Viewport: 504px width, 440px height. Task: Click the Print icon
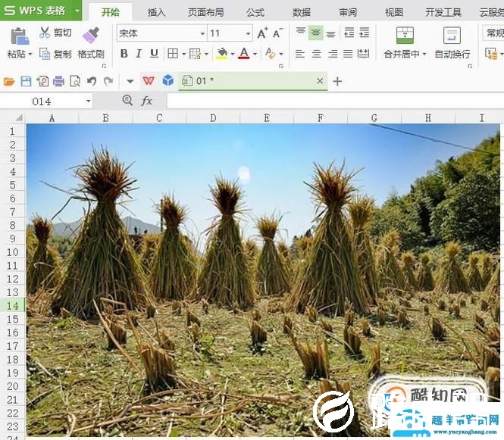[58, 81]
